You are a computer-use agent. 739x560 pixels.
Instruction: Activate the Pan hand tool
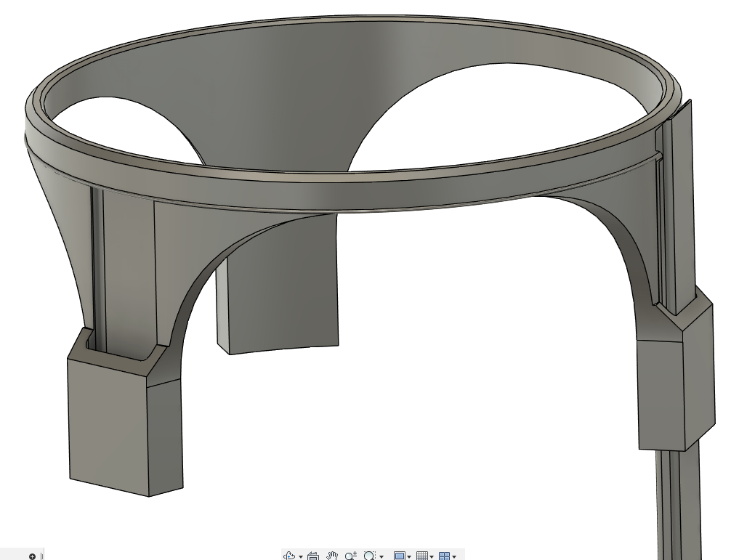(332, 556)
